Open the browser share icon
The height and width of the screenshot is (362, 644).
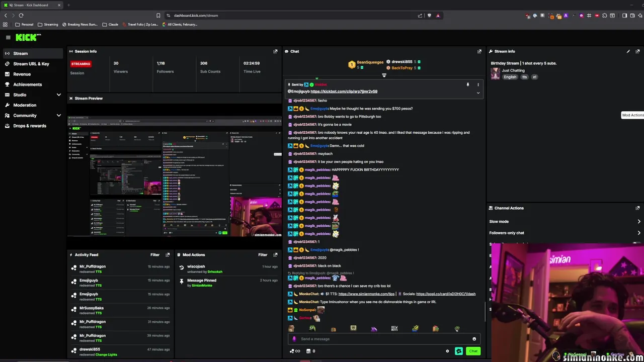(x=420, y=16)
